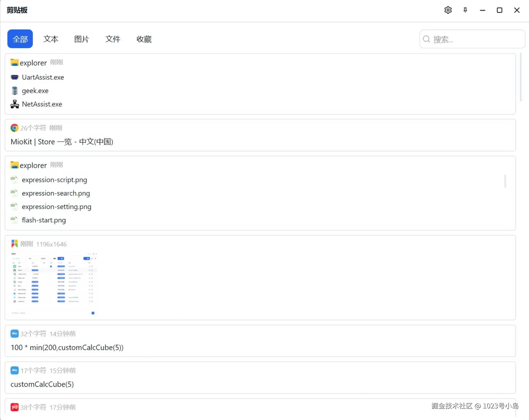Select the MioKit | Store text entry
Screen dimensions: 529x420
pos(62,142)
